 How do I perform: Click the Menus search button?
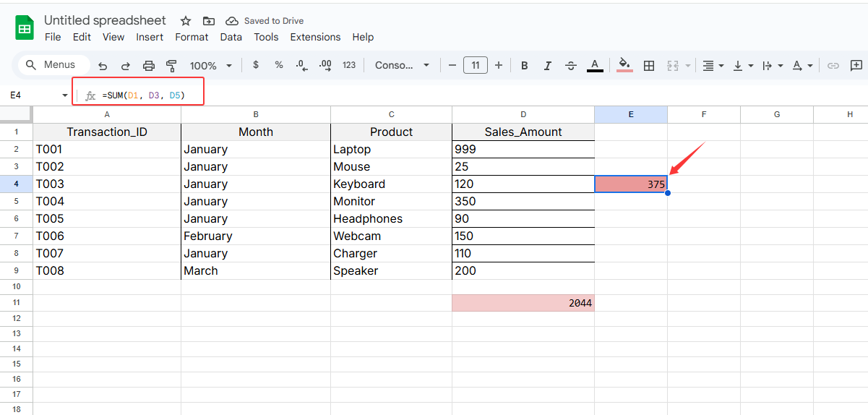tap(52, 65)
